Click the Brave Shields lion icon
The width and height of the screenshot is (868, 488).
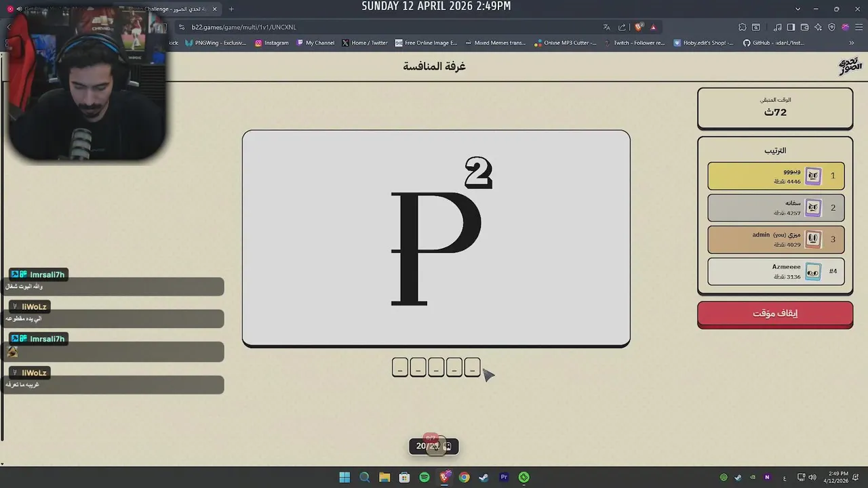tap(639, 27)
